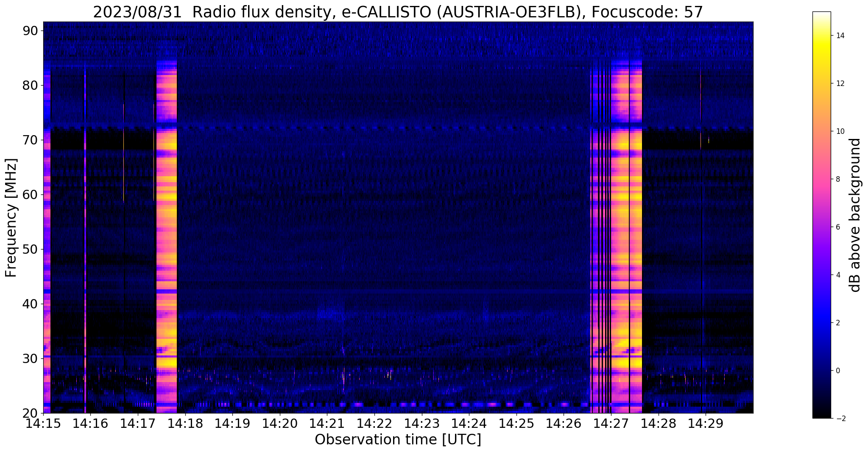Click the 'dB above background' colorbar label
Viewport: 868px width, 452px height.
(855, 215)
